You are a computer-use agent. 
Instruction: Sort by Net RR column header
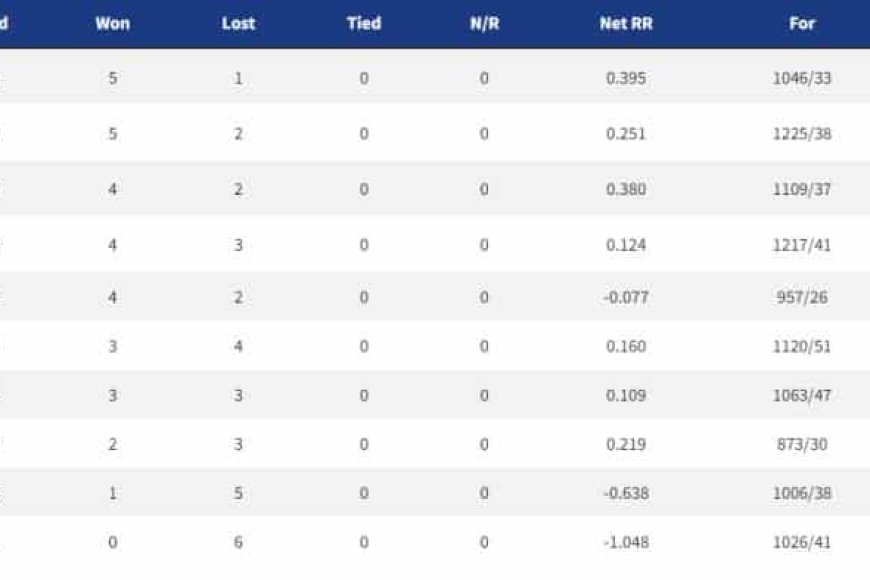[626, 23]
